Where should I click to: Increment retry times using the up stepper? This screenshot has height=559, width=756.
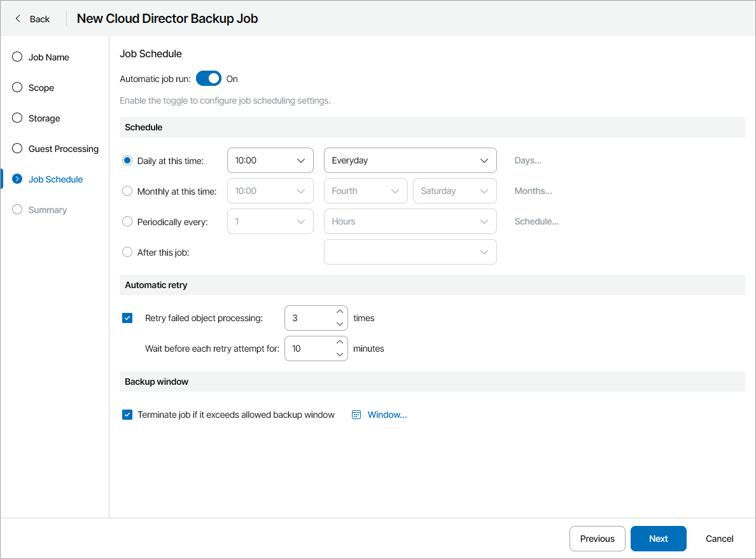[x=340, y=313]
